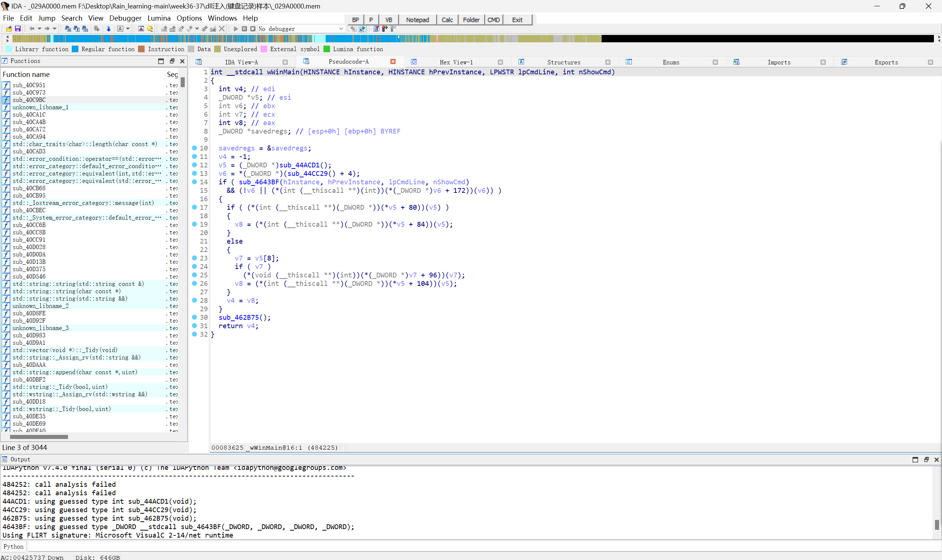This screenshot has height=560, width=942.
Task: Expand the dropdown next to the A icon
Action: [128, 29]
